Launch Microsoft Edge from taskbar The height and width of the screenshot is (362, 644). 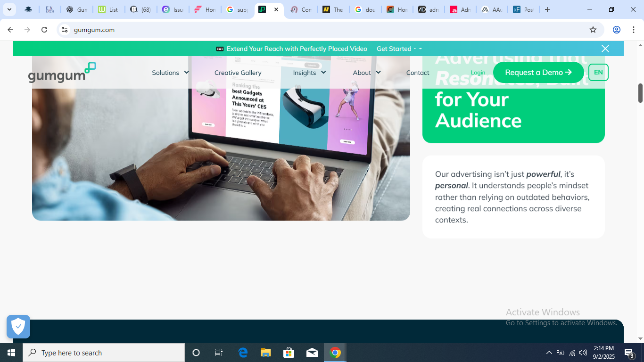tap(243, 353)
